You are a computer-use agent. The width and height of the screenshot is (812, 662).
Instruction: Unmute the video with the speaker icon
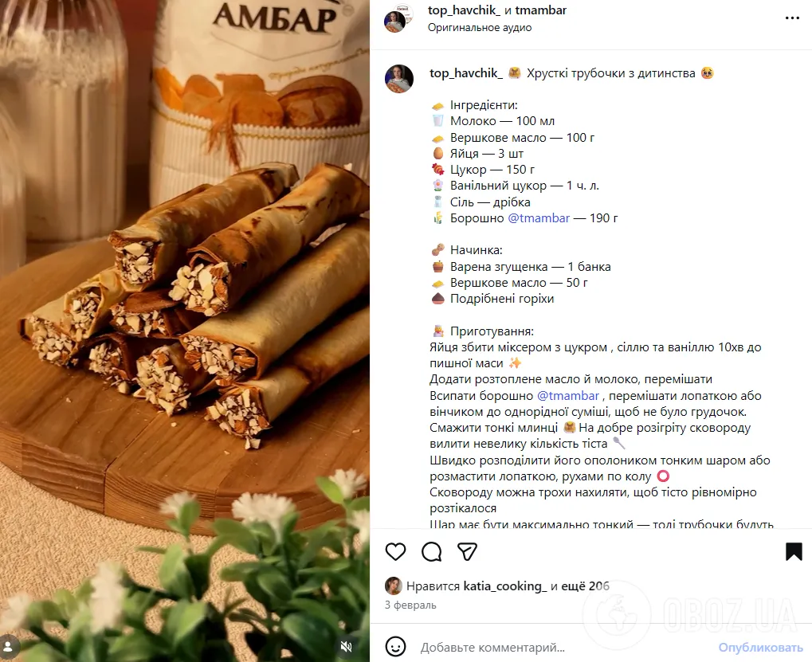click(346, 647)
